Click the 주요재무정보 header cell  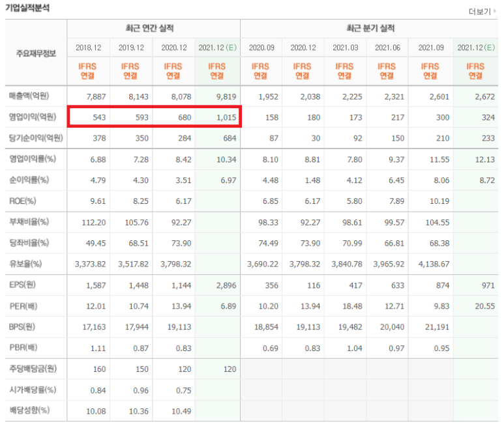coord(36,53)
